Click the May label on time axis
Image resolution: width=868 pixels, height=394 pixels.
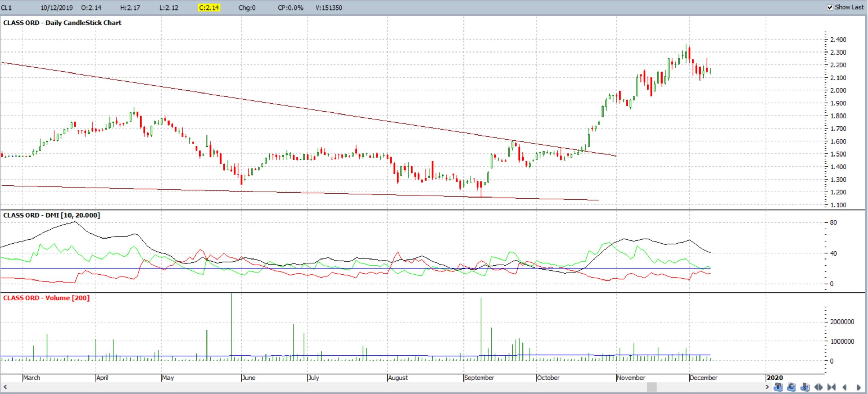pyautogui.click(x=168, y=377)
